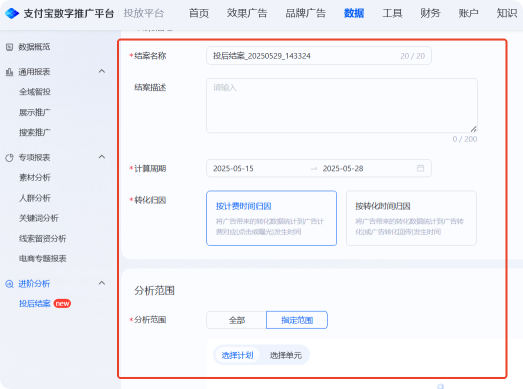
Task: Open 素材分析 in the sidebar
Action: click(35, 177)
